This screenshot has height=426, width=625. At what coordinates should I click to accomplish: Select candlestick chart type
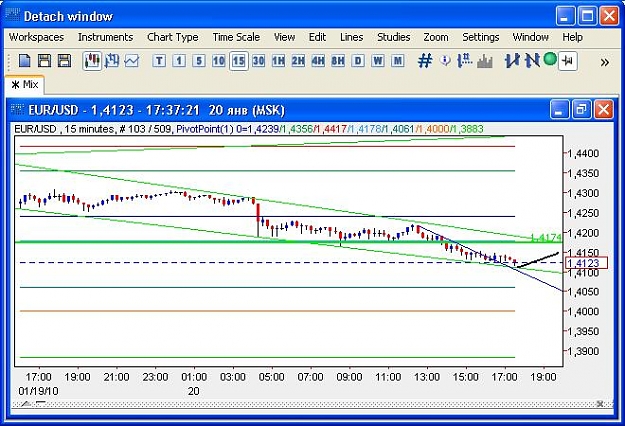tap(92, 61)
